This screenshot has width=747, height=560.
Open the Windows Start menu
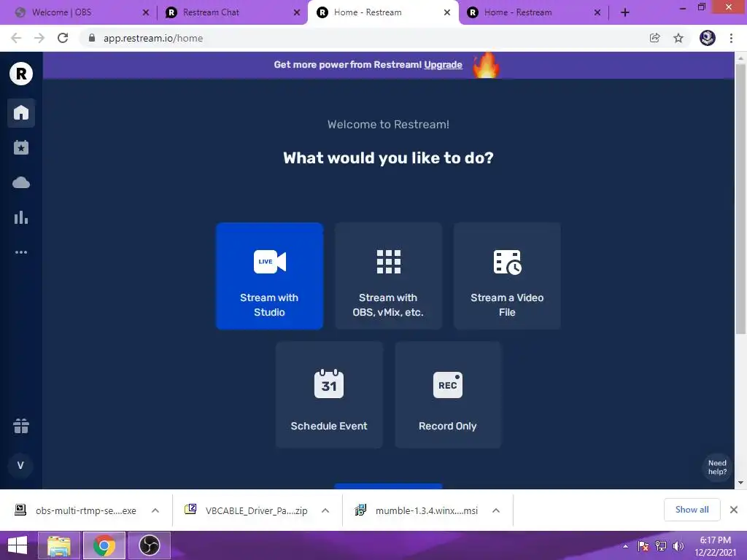[18, 545]
